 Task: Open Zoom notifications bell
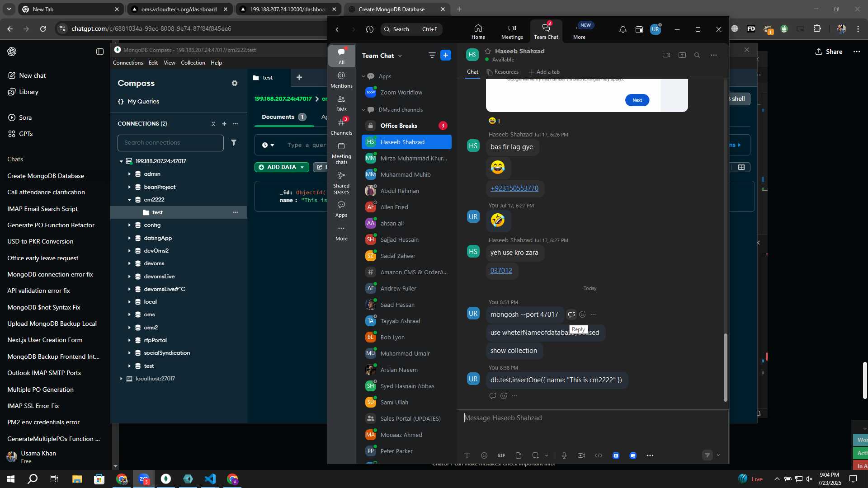(x=623, y=29)
